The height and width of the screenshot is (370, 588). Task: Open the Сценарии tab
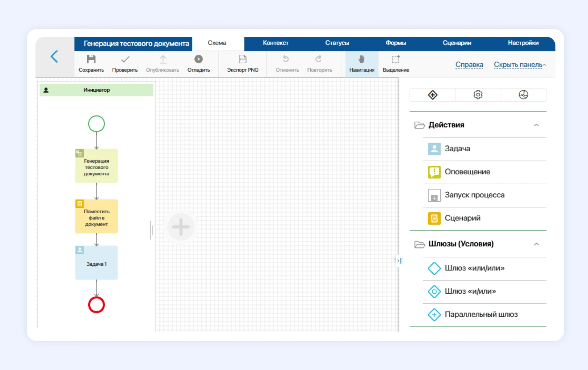457,43
